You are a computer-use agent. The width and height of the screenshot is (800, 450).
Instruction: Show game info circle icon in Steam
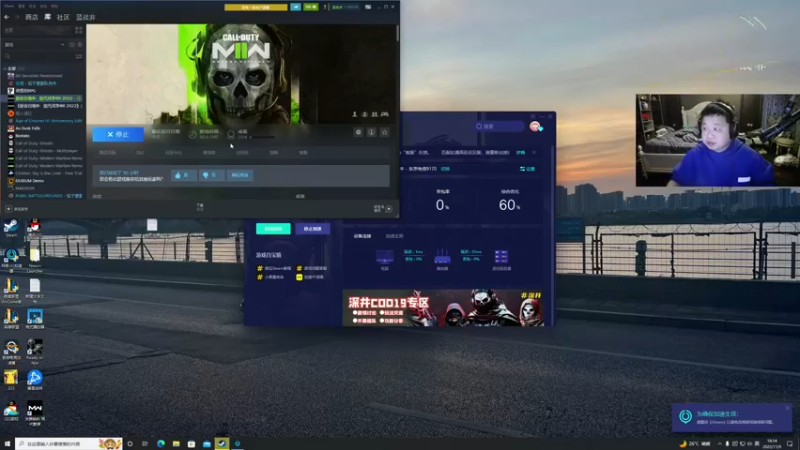371,132
